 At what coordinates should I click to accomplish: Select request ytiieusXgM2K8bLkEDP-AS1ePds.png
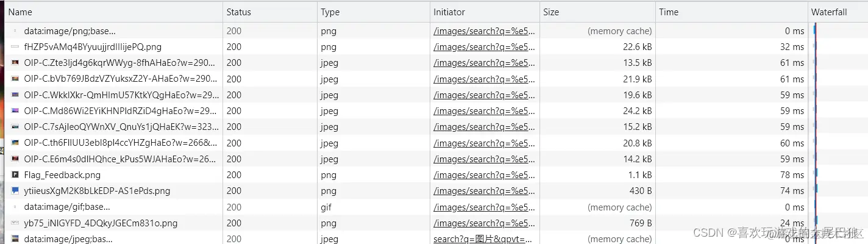coord(97,191)
